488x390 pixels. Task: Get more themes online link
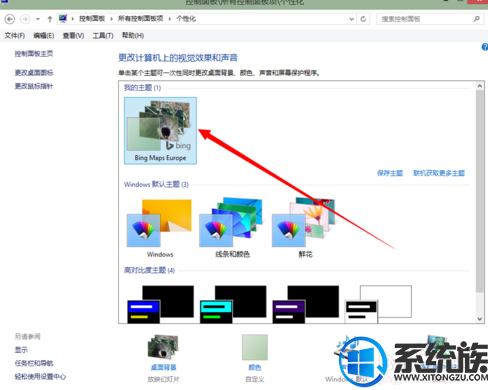439,173
